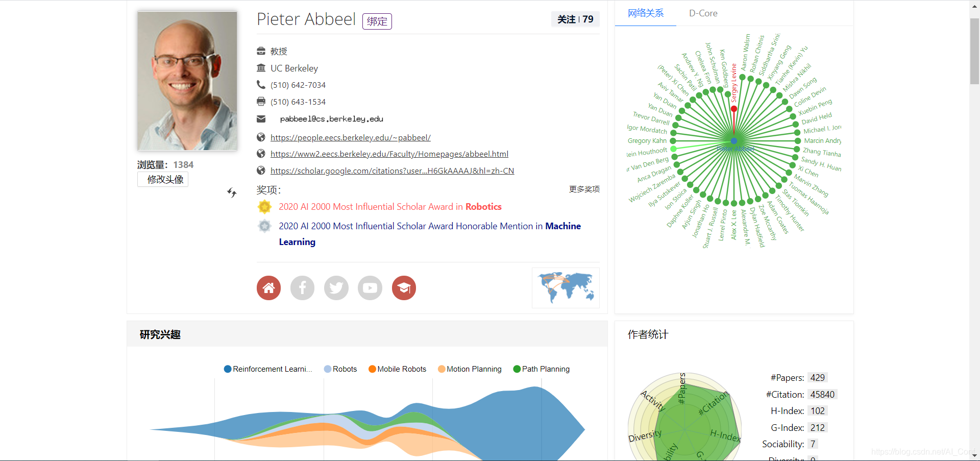Select the David Held node in network
980x461 pixels.
click(x=795, y=125)
